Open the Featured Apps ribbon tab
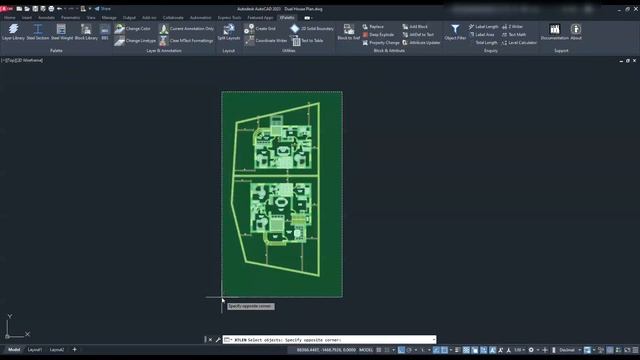This screenshot has height=360, width=640. coord(260,18)
